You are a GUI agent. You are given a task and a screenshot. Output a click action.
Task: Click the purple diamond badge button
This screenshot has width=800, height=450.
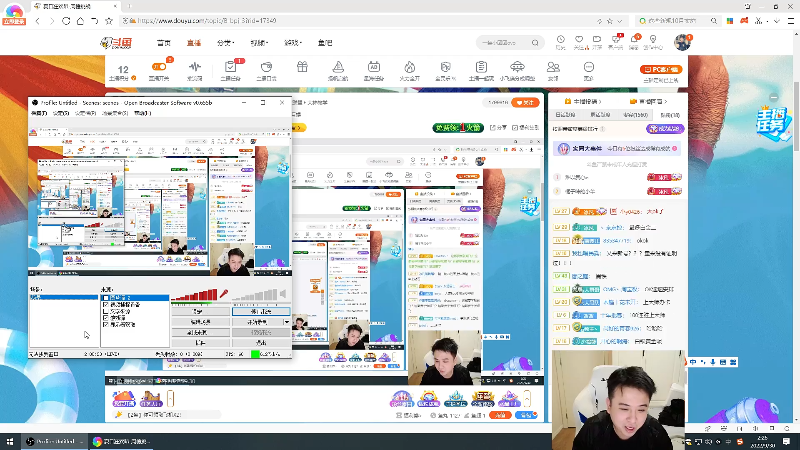[665, 129]
